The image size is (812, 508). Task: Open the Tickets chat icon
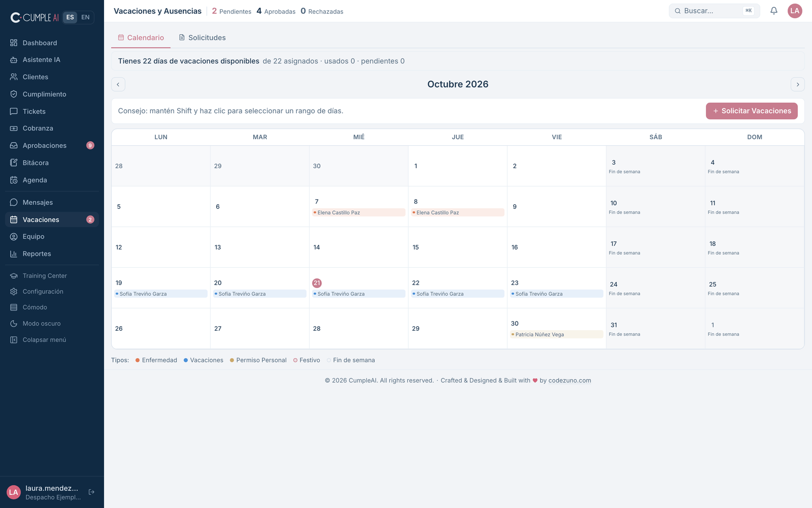(14, 111)
